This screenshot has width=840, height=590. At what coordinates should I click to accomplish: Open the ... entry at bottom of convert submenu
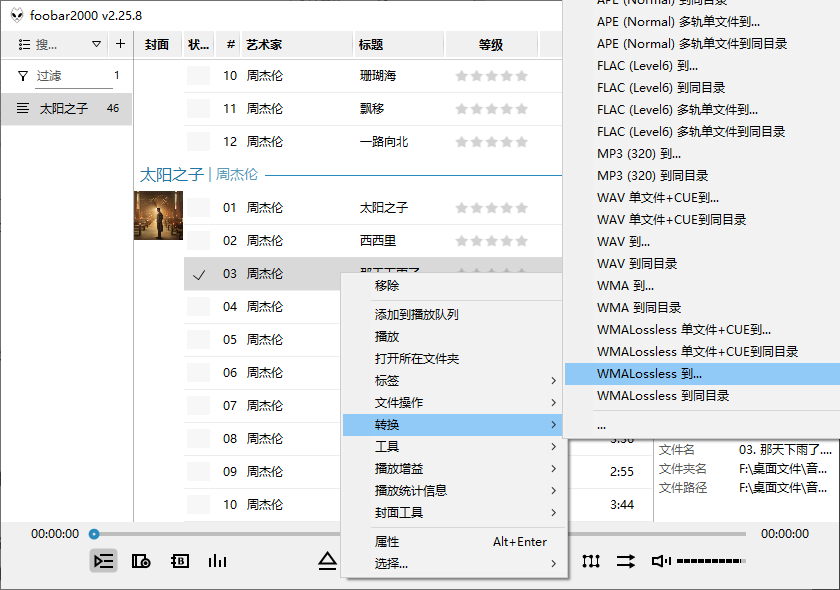coord(702,427)
